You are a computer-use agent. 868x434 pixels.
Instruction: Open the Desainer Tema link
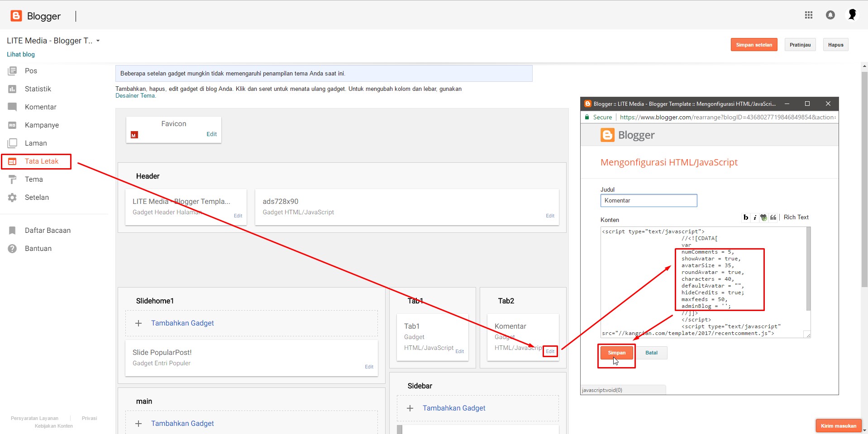coord(136,96)
